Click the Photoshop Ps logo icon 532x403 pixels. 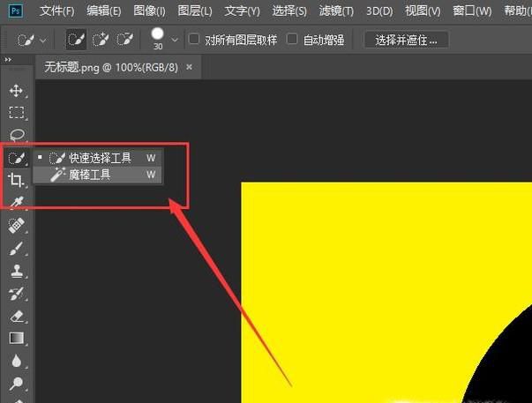tap(16, 11)
